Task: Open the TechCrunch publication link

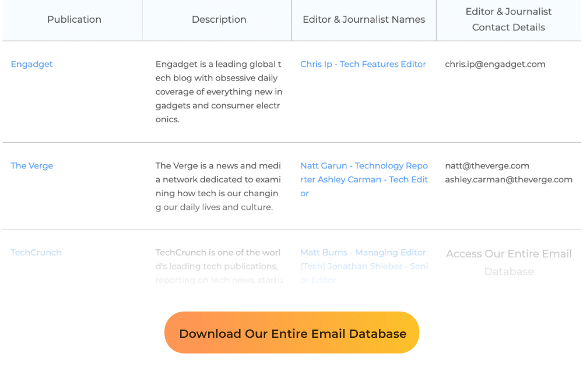Action: 36,253
